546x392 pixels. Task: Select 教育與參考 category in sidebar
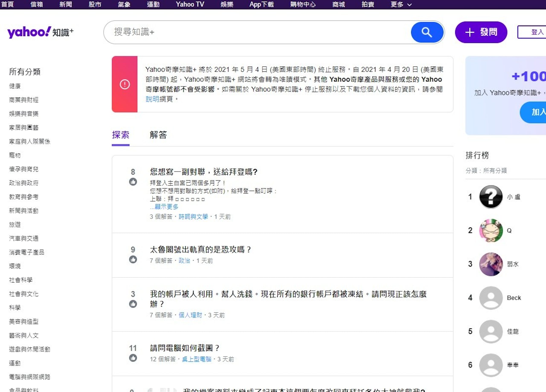(24, 197)
